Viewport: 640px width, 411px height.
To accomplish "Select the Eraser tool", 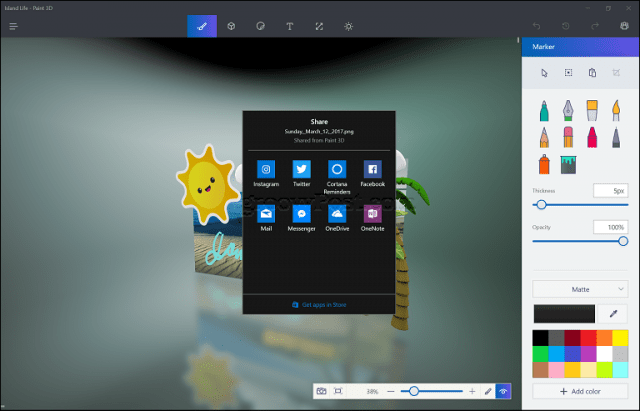I will [x=568, y=137].
